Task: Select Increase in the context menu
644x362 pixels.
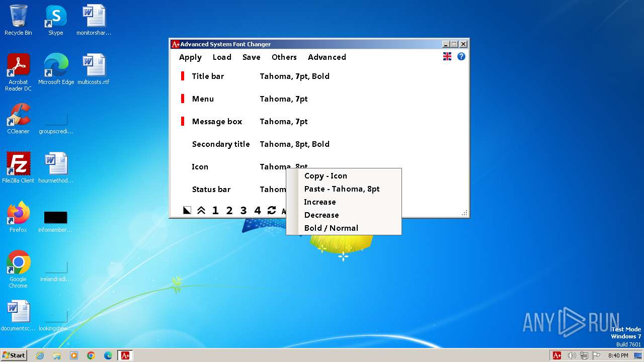Action: 344,202
